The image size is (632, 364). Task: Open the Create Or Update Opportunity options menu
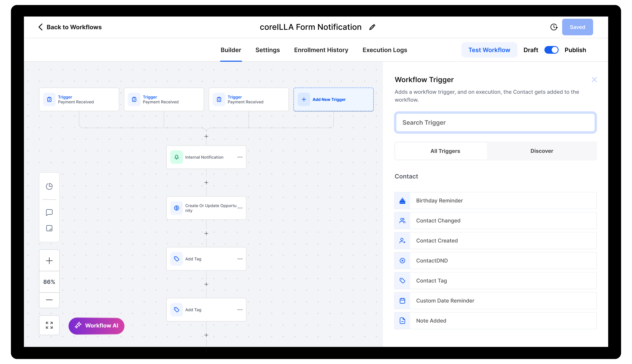(x=240, y=208)
